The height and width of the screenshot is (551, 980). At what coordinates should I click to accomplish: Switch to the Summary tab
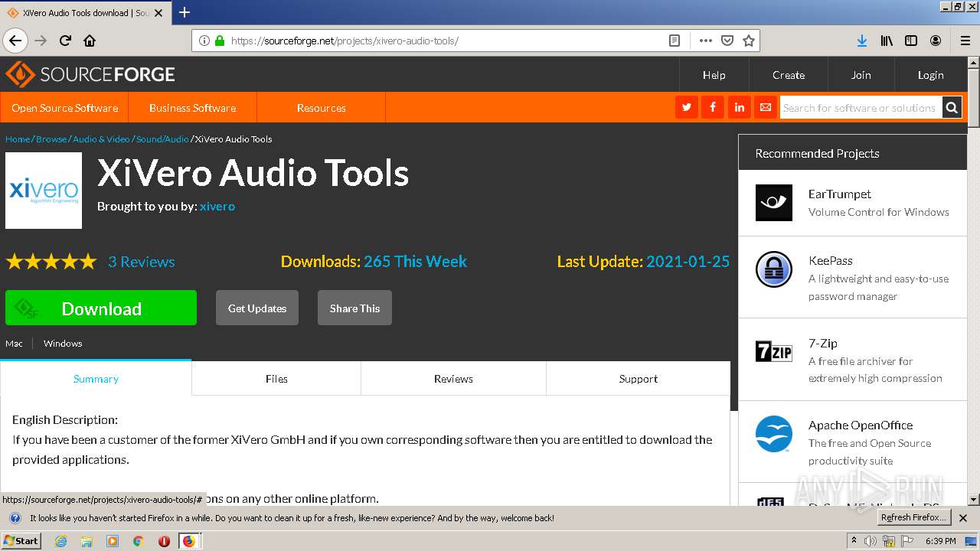[x=96, y=378]
